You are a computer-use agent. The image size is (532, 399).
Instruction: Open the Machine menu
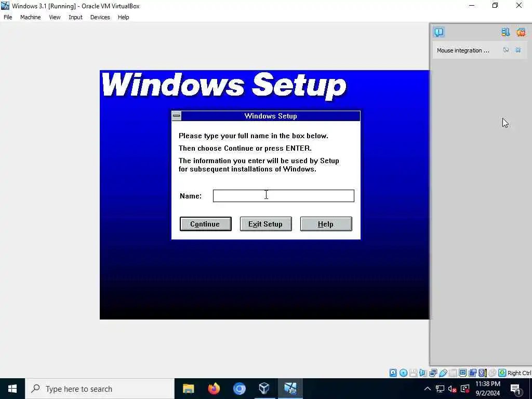[31, 17]
